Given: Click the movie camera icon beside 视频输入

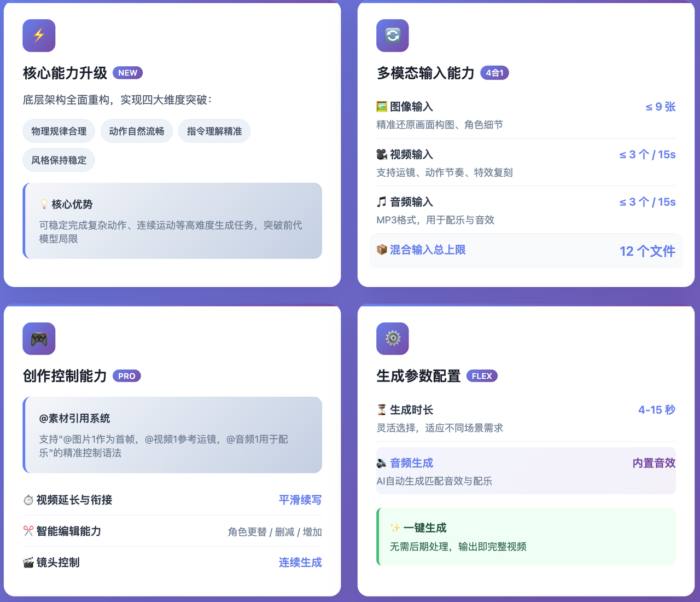Looking at the screenshot, I should tap(382, 154).
